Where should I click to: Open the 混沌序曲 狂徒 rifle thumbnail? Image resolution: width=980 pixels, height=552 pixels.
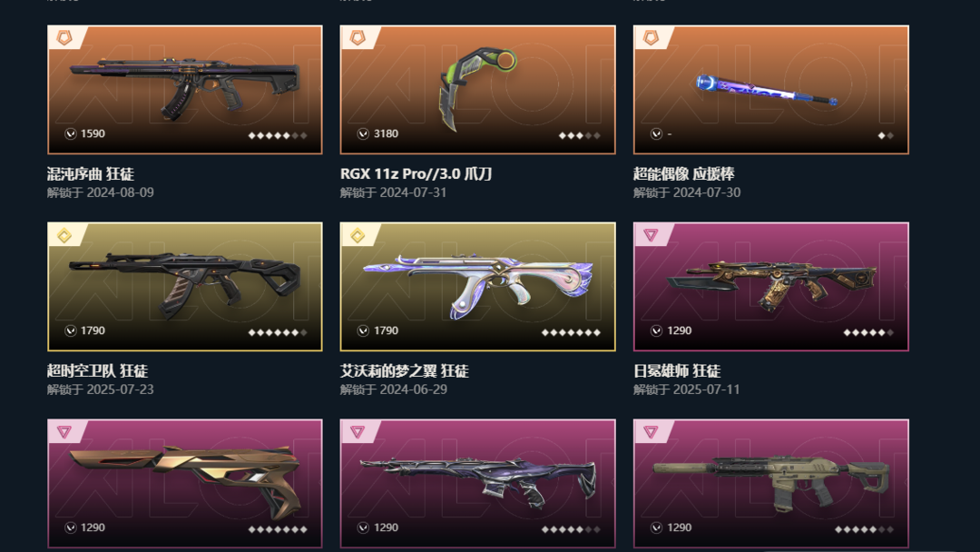click(185, 89)
